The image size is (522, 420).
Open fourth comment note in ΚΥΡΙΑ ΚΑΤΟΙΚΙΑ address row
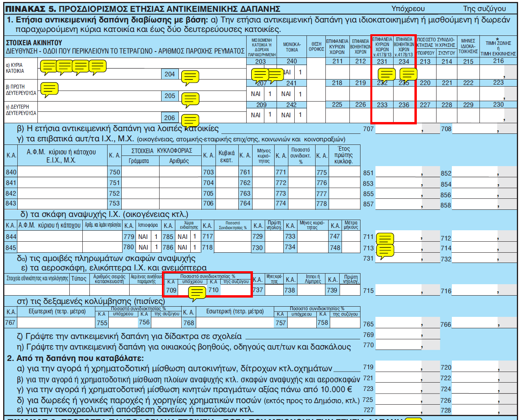pos(97,67)
